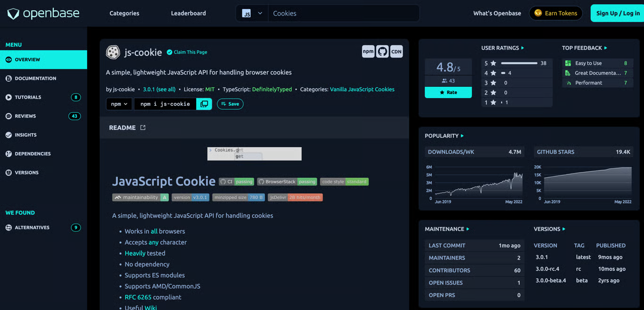The width and height of the screenshot is (644, 310).
Task: Open the CDN link icon
Action: pos(396,51)
